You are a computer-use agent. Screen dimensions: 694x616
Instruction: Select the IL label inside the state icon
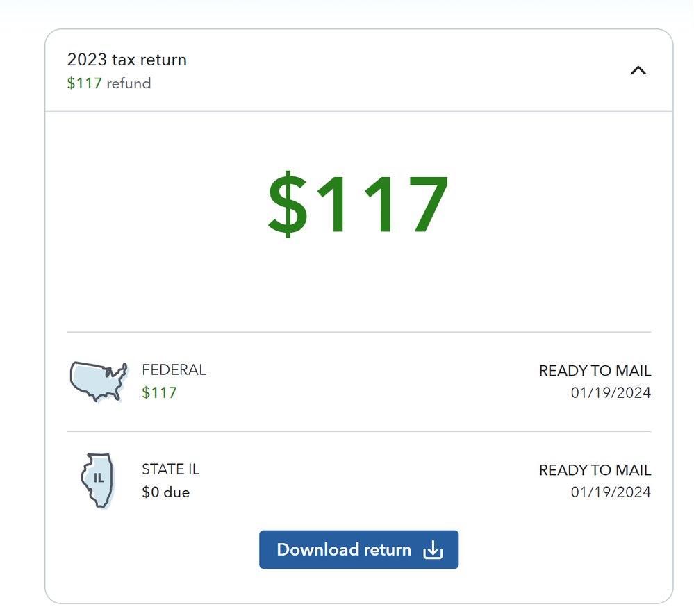(98, 478)
